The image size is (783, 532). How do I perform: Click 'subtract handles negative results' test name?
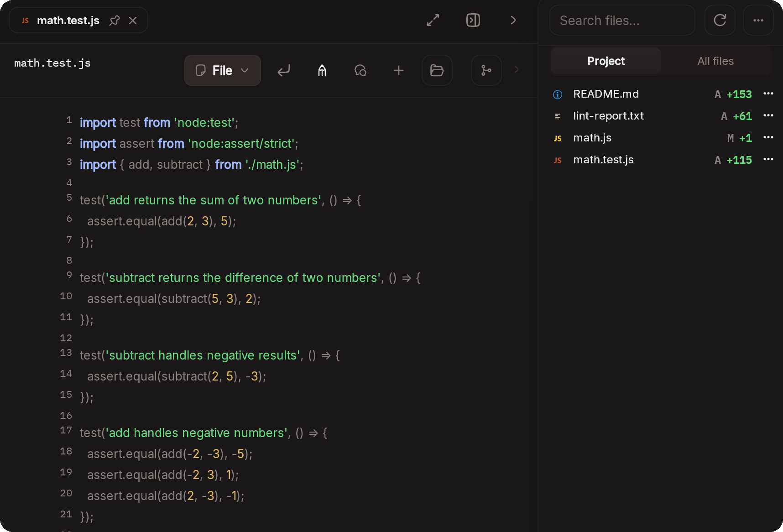click(203, 355)
